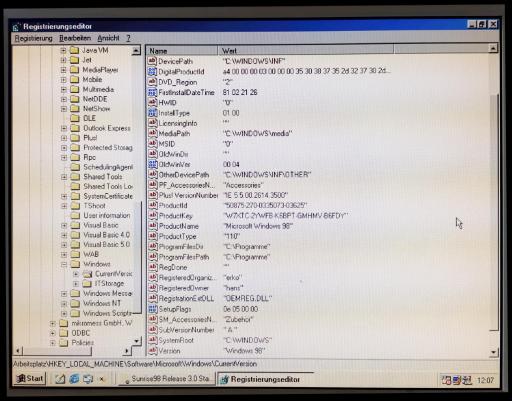Click the system tray clock 12:07
Viewport: 512px width, 401px height.
pos(485,380)
